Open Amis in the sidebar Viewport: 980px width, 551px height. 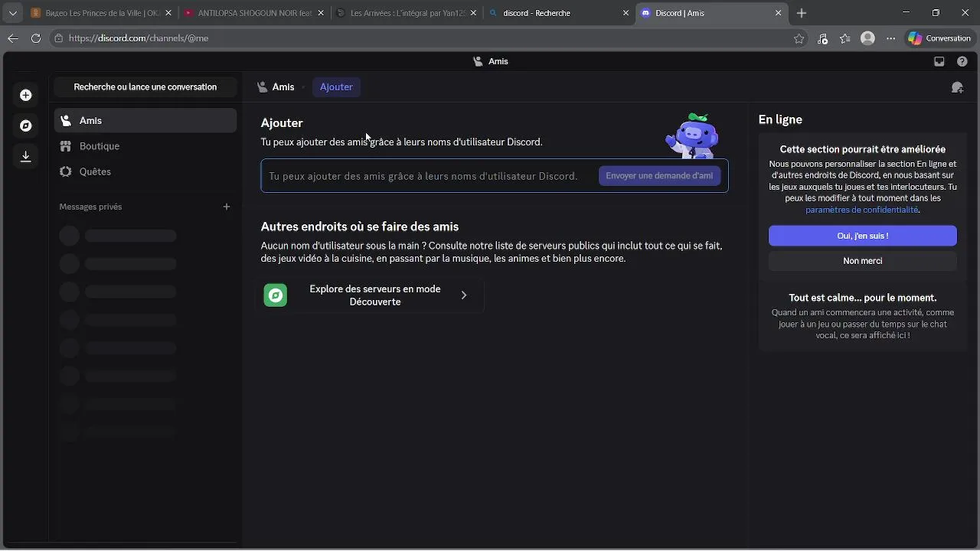[145, 121]
